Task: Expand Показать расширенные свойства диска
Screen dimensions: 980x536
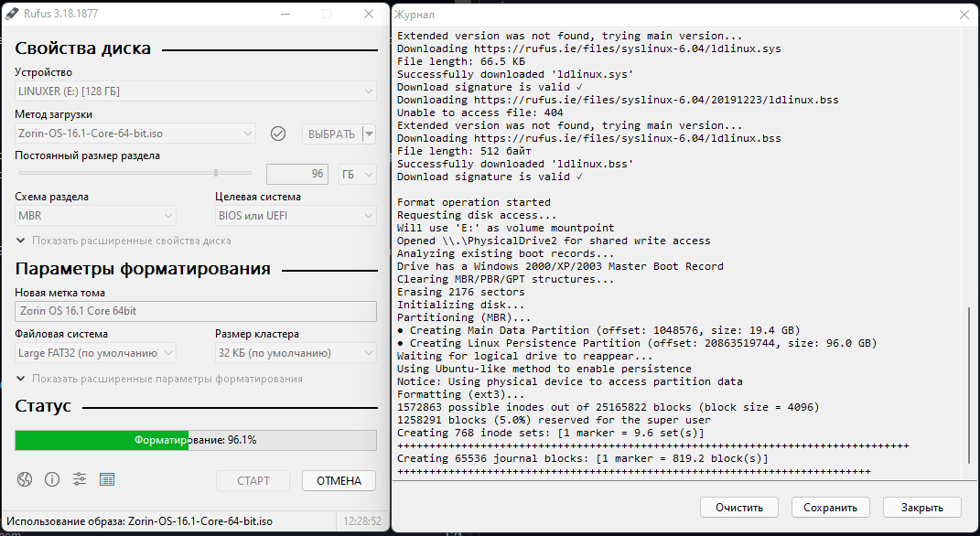Action: [x=124, y=241]
